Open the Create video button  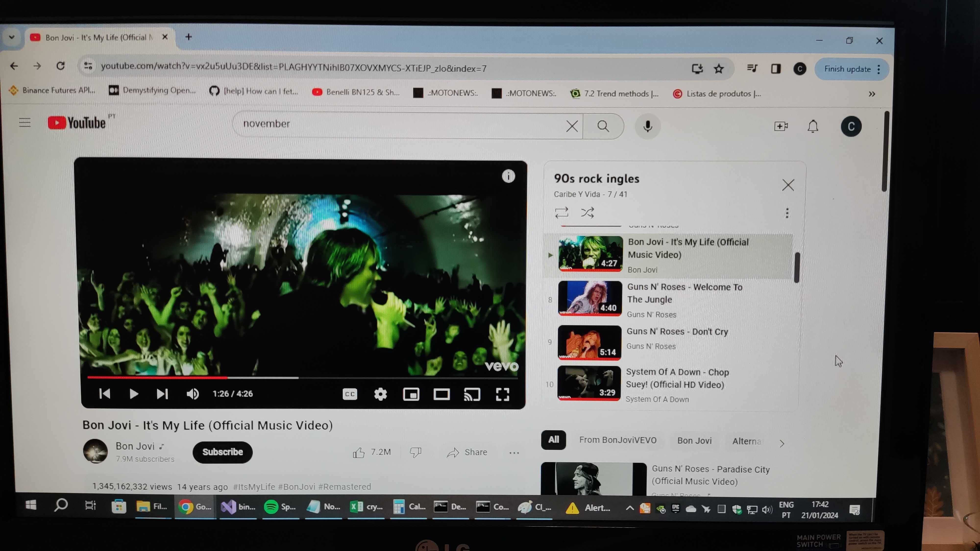[781, 126]
